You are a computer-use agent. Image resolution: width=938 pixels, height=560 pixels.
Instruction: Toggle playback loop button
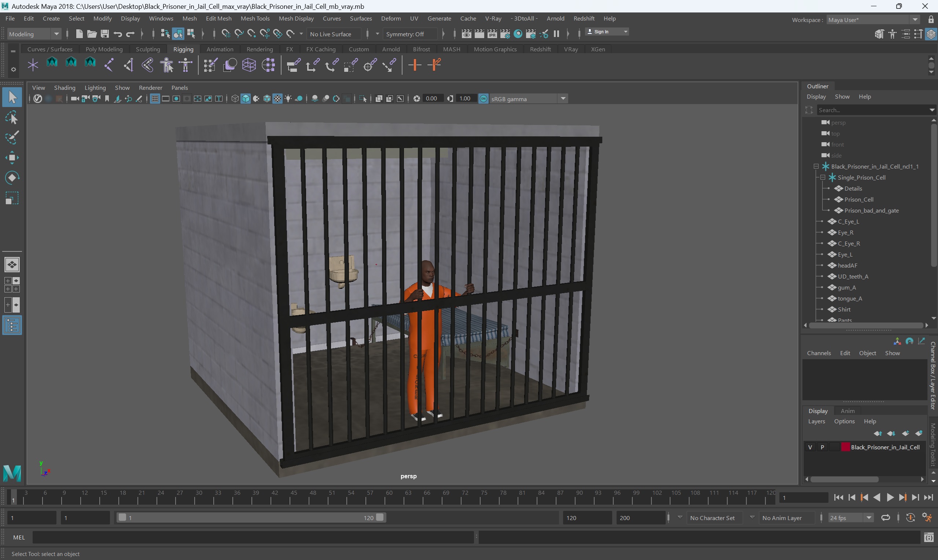[x=886, y=517]
